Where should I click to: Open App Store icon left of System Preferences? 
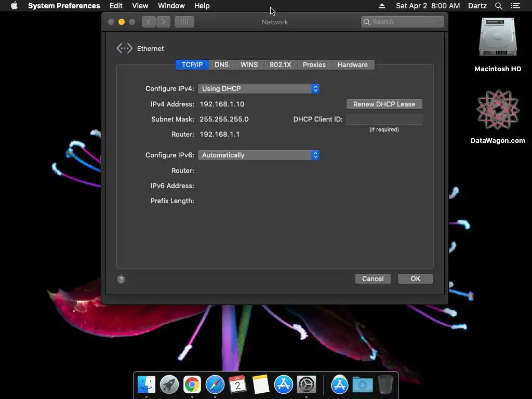coord(283,384)
